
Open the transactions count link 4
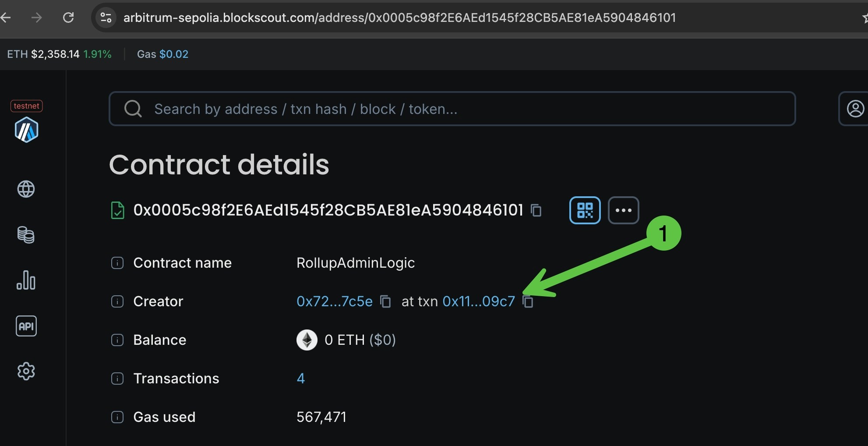(301, 379)
